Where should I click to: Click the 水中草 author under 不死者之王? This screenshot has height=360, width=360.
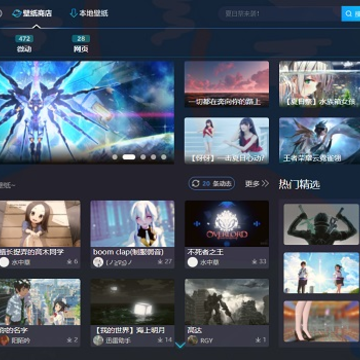pyautogui.click(x=210, y=263)
